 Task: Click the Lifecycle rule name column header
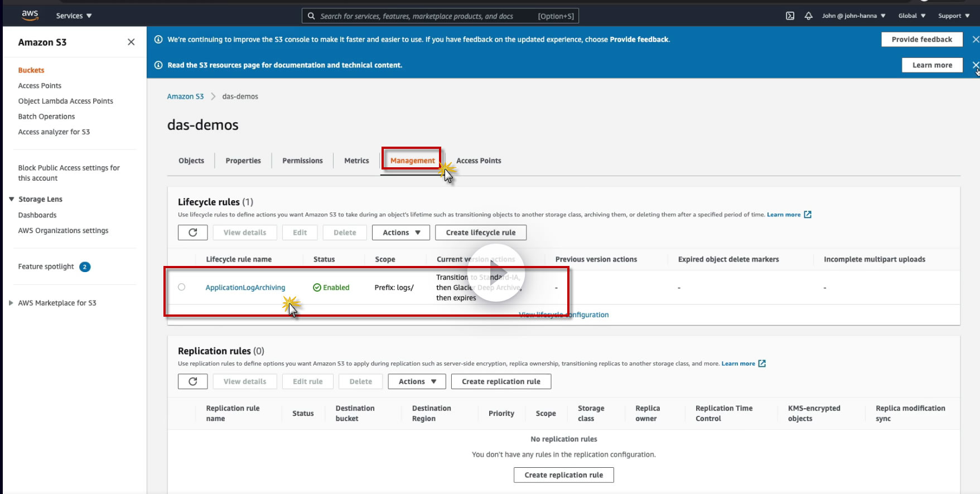pyautogui.click(x=239, y=259)
